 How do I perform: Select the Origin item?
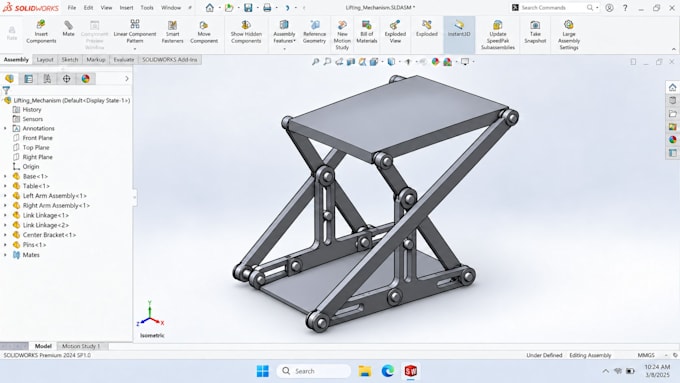point(30,167)
